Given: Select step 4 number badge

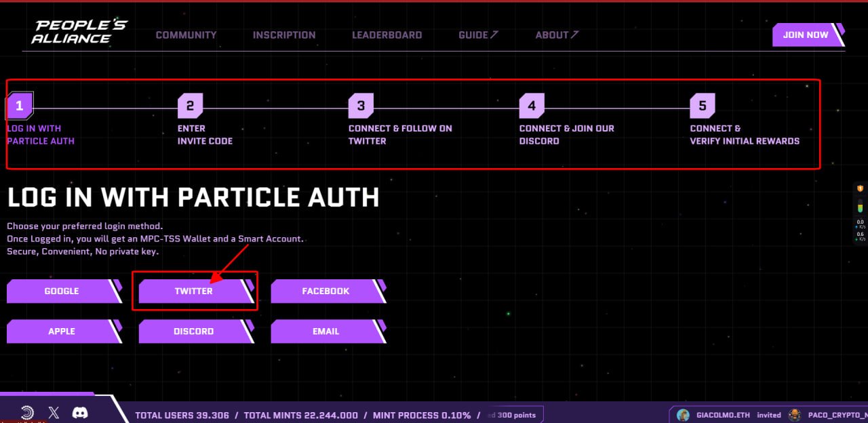Looking at the screenshot, I should point(532,106).
